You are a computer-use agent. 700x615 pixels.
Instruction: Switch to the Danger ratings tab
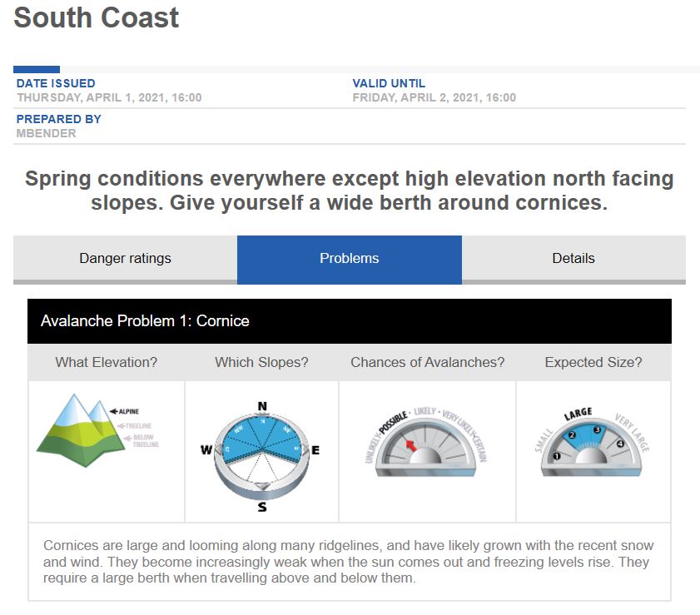[123, 258]
